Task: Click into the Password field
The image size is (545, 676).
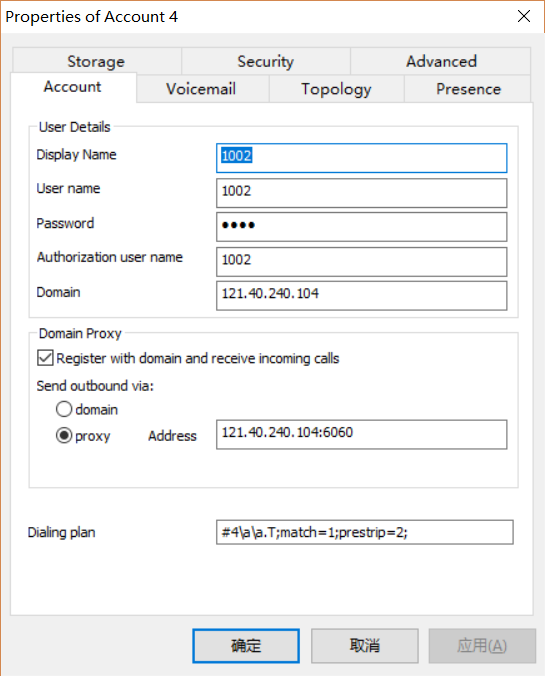Action: pos(361,227)
